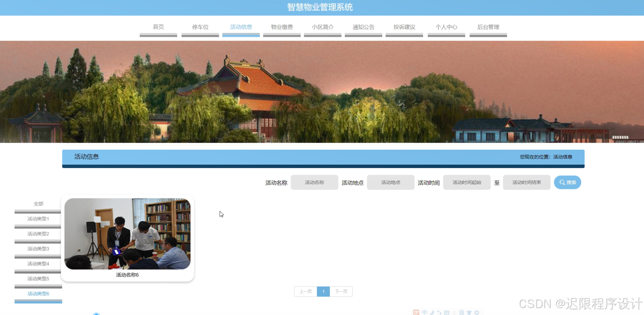Open the IME settings gear icon
The image size is (644, 315).
(x=477, y=312)
